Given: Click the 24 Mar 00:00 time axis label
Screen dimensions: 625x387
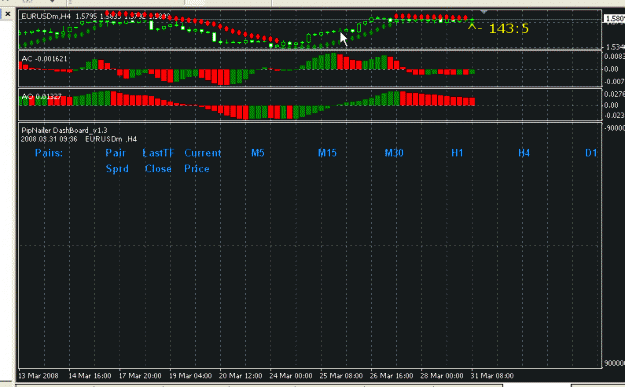Looking at the screenshot, I should pos(291,376).
